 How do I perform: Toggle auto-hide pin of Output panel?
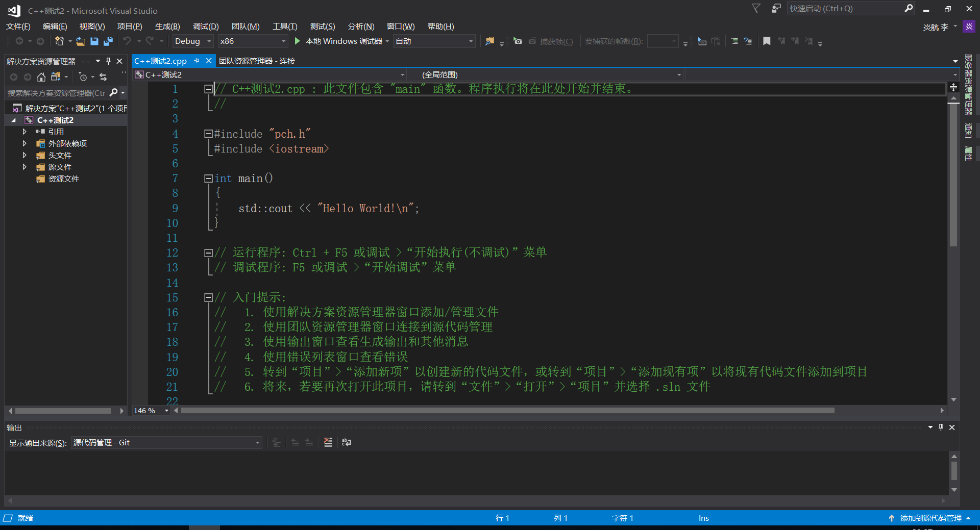(941, 427)
